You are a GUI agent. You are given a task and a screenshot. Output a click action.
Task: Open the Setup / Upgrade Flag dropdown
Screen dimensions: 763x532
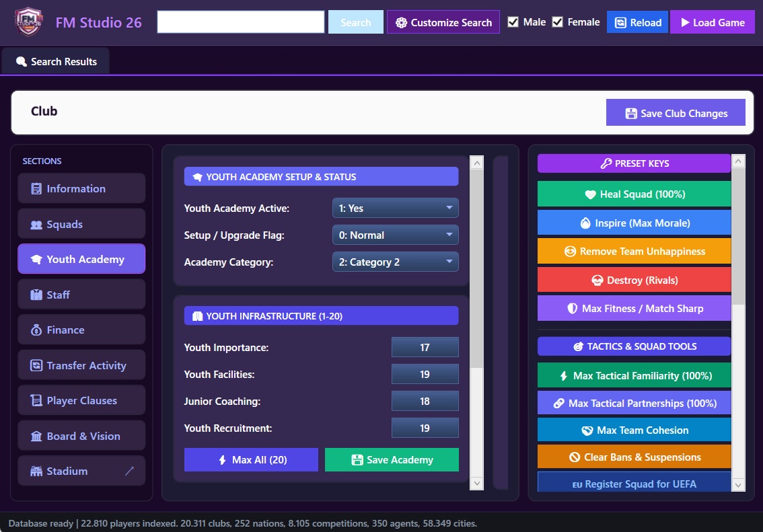click(395, 235)
